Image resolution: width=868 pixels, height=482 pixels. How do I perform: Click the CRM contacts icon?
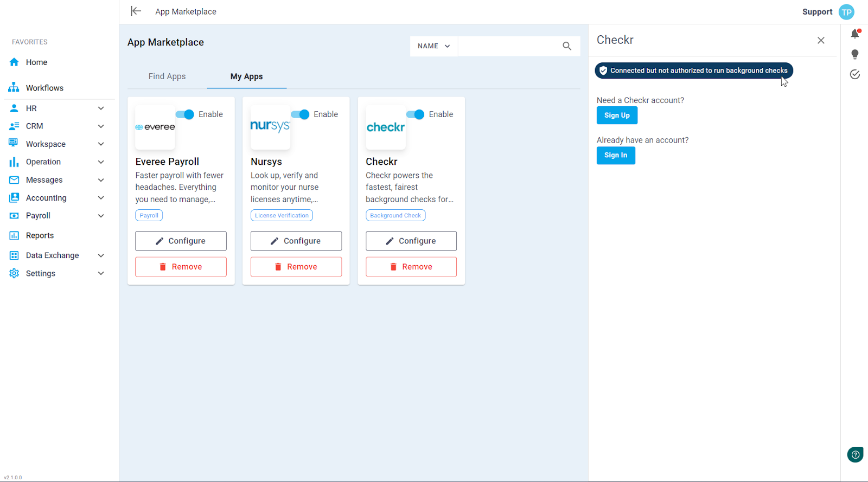pyautogui.click(x=14, y=126)
